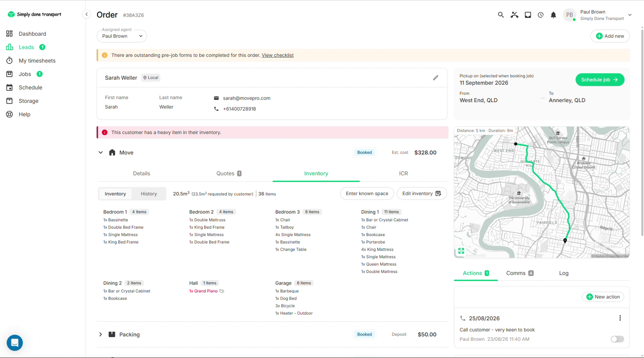Open the search icon in top bar
This screenshot has width=644, height=358.
(x=501, y=15)
